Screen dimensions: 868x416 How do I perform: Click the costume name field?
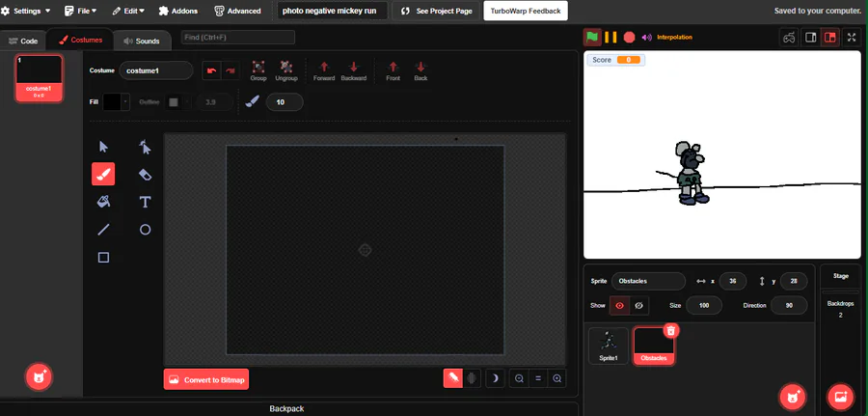coord(156,70)
